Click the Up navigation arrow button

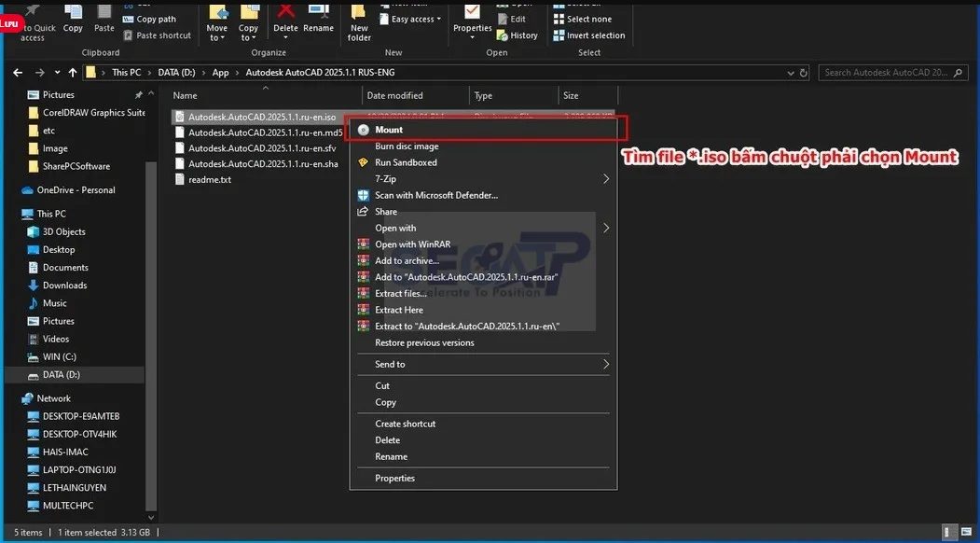(72, 72)
